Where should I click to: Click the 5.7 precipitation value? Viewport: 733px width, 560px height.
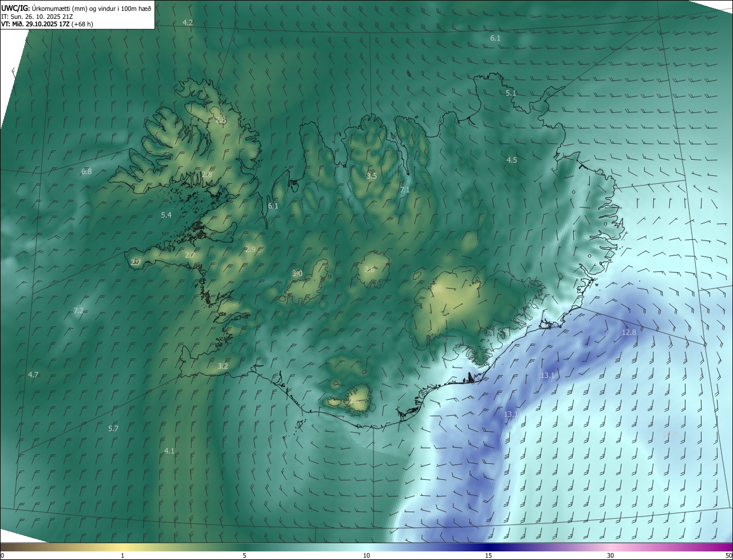113,429
